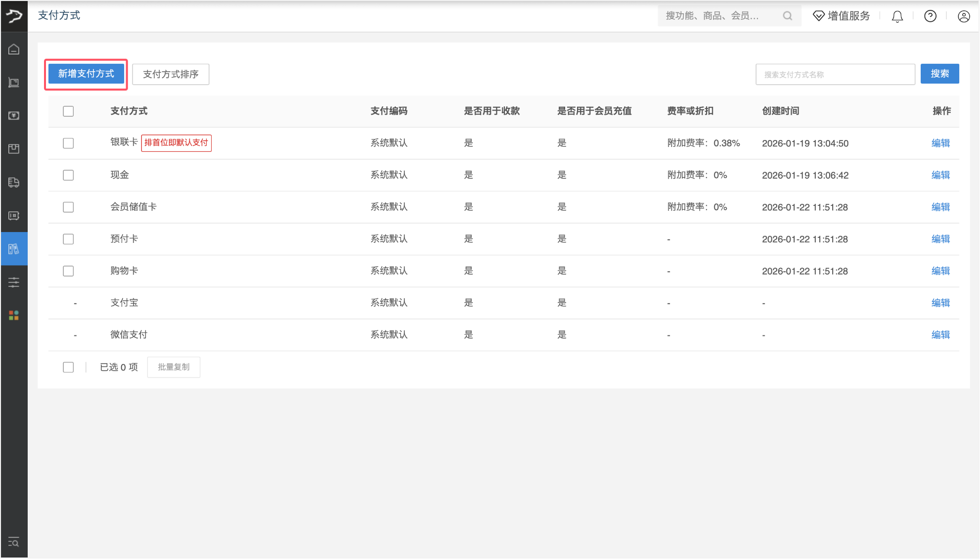
Task: Click the help question mark icon
Action: pyautogui.click(x=930, y=16)
